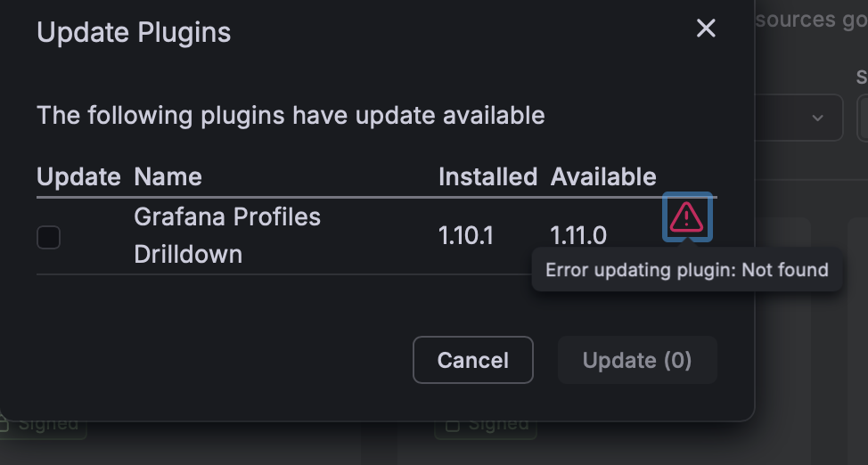The image size is (868, 465).
Task: Click the Update Plugins dialog title
Action: point(134,33)
